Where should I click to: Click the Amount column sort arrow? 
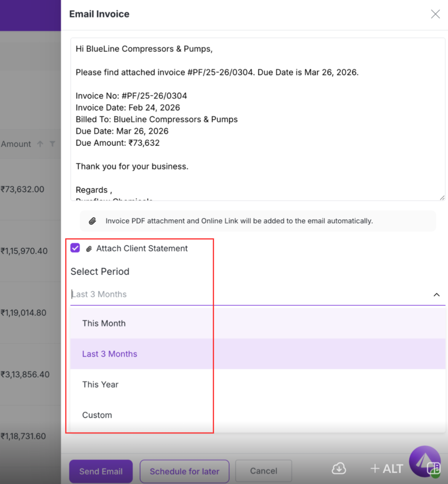40,144
